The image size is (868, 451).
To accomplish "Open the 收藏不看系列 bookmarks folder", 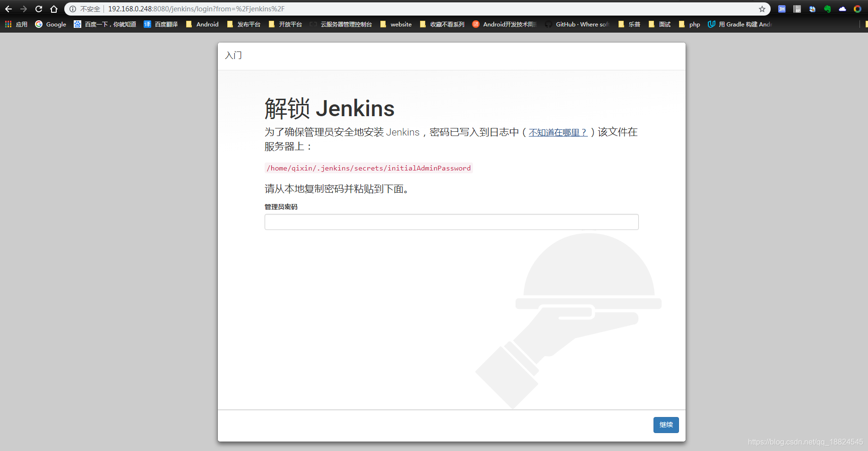I will tap(442, 24).
